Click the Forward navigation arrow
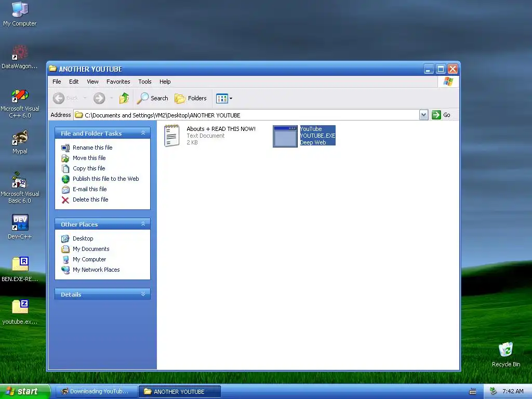This screenshot has height=399, width=532. point(99,98)
